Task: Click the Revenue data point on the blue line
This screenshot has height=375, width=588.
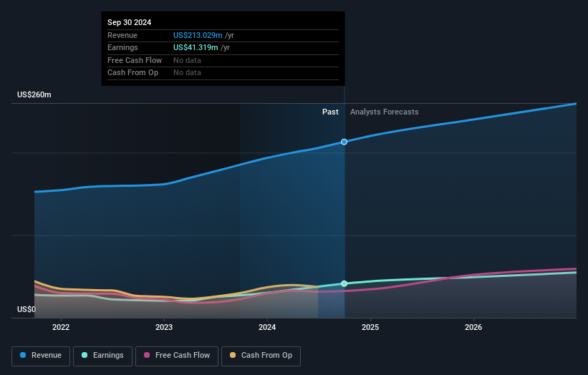Action: [x=344, y=142]
